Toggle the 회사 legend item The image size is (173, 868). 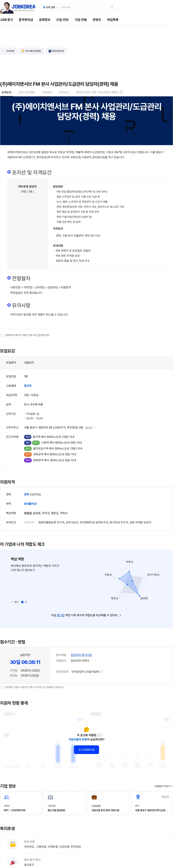(15, 602)
